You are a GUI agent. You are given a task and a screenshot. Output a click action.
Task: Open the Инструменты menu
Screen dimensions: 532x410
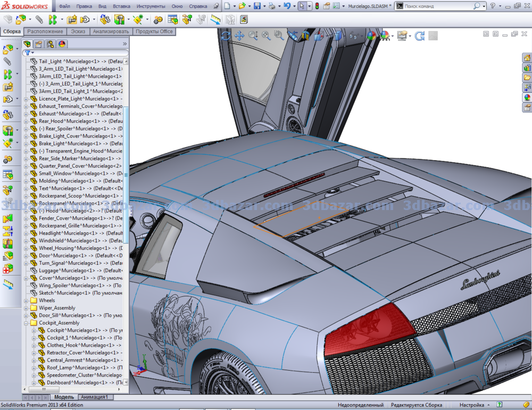150,6
